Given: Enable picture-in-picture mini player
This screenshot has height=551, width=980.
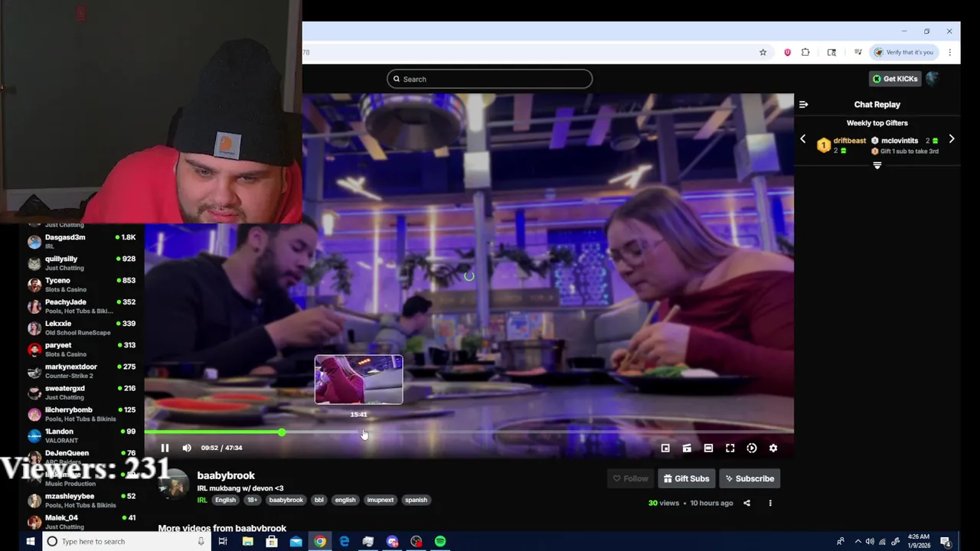Looking at the screenshot, I should (x=665, y=448).
